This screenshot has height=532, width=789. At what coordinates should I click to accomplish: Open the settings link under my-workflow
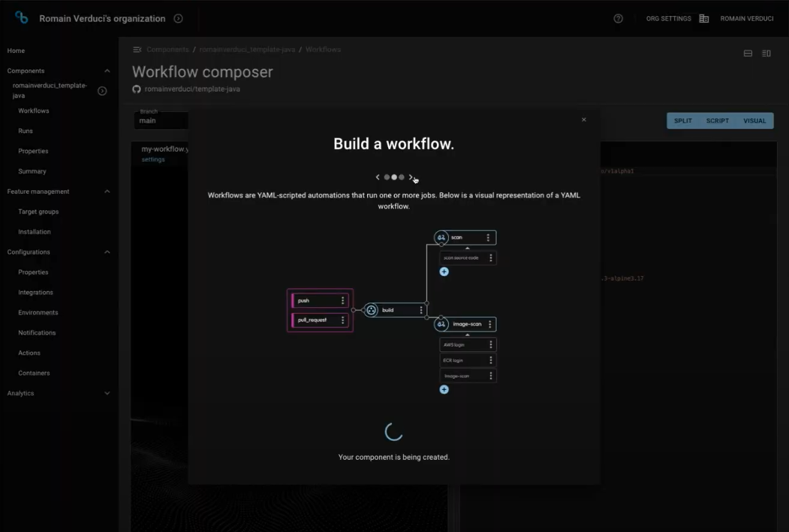tap(153, 159)
